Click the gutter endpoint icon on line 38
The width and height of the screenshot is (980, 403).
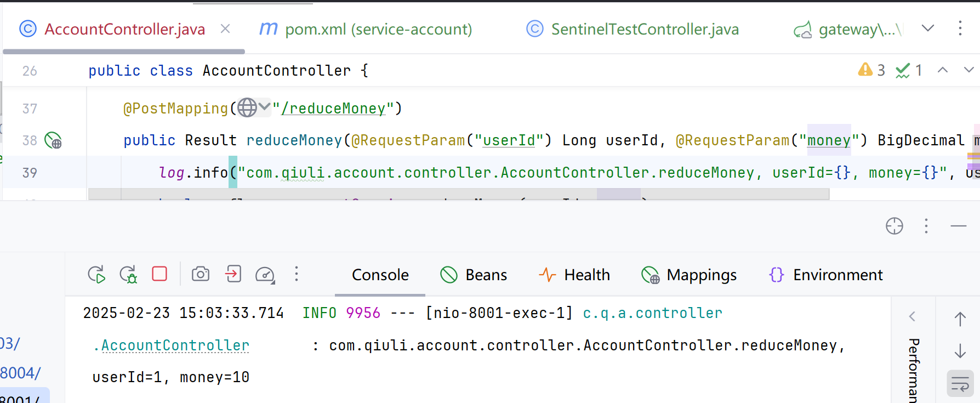click(x=53, y=141)
